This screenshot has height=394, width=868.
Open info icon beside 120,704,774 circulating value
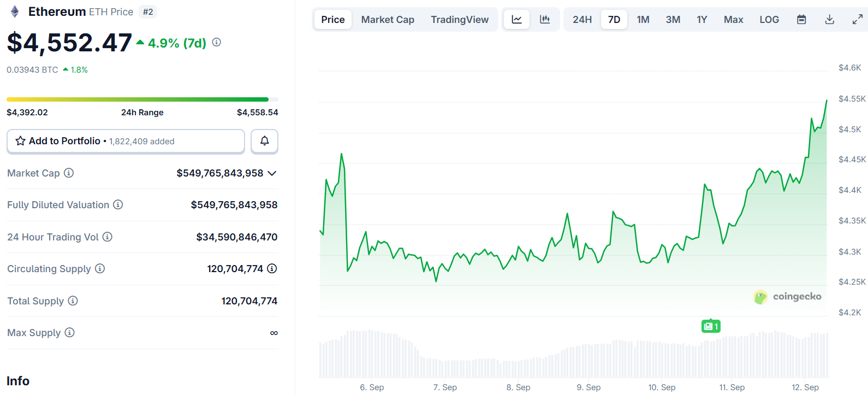point(272,268)
